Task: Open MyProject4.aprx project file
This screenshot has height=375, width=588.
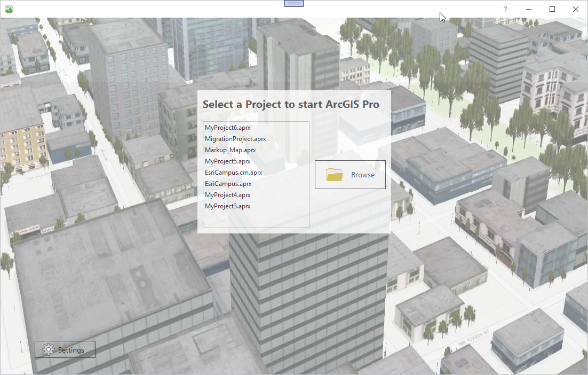Action: pos(227,195)
